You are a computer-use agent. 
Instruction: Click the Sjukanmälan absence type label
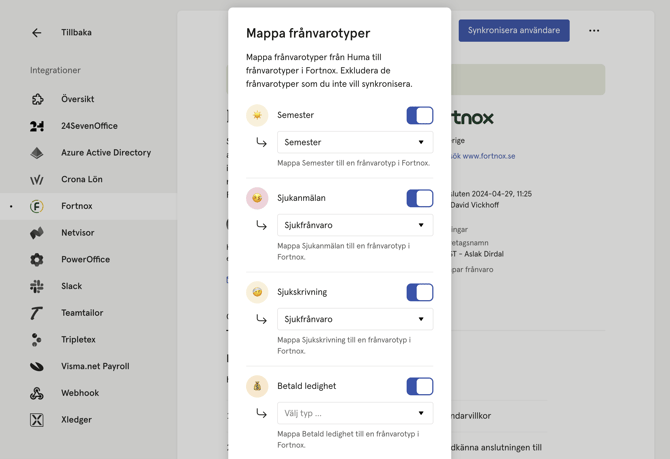click(x=301, y=198)
